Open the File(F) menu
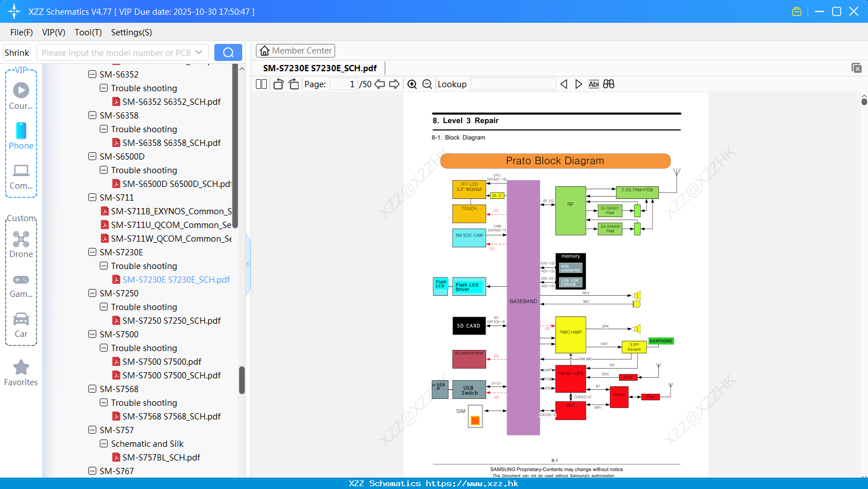This screenshot has height=489, width=868. pyautogui.click(x=22, y=32)
